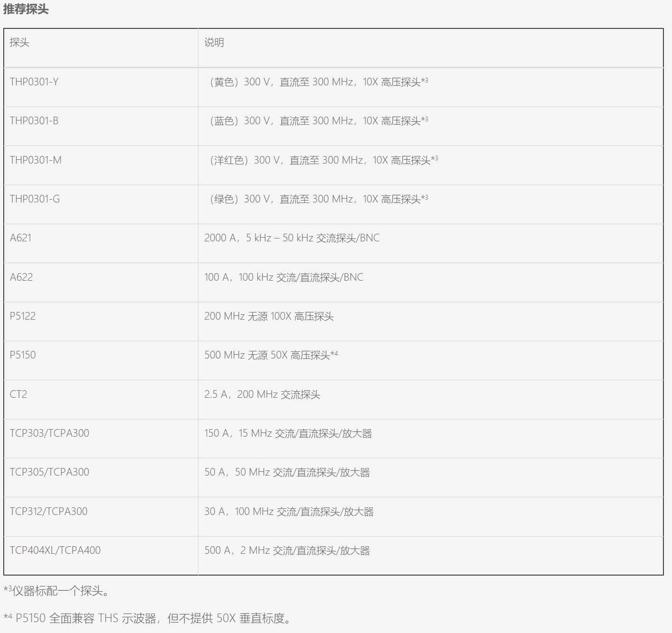Click the THP0301-G model name
This screenshot has width=672, height=633.
pyautogui.click(x=35, y=199)
